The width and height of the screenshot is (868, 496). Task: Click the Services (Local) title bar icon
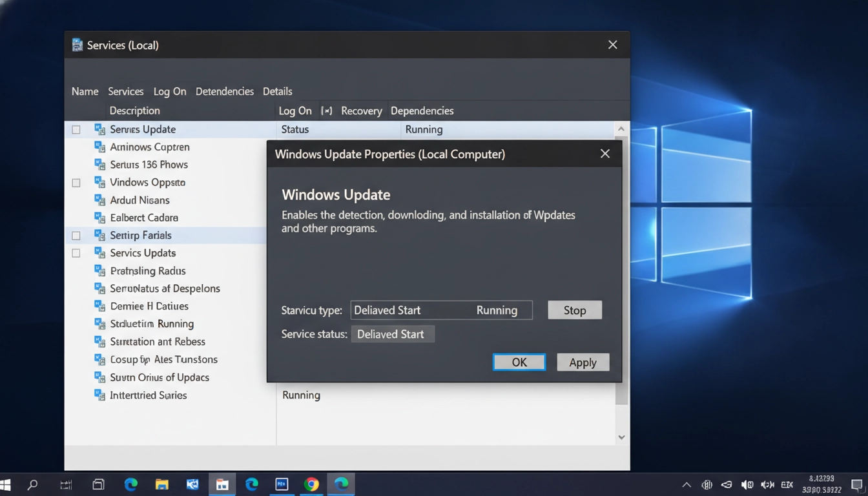[x=77, y=45]
